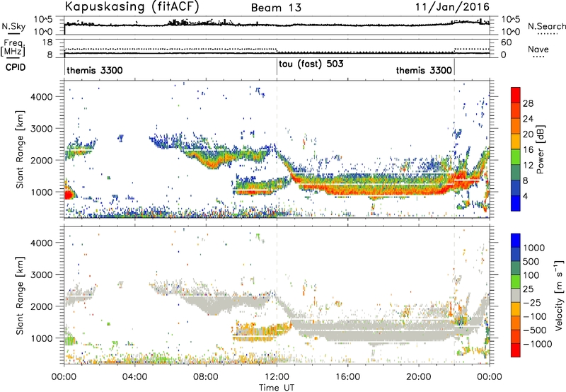Image resolution: width=566 pixels, height=392 pixels.
Task: Click "themis 3300" label following tau (fast) 503
Action: (x=424, y=70)
